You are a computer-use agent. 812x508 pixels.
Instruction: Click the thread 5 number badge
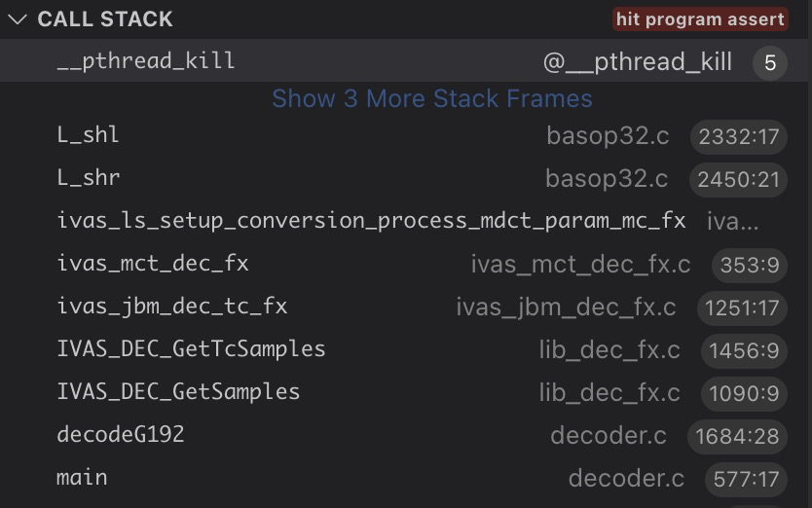(x=769, y=63)
